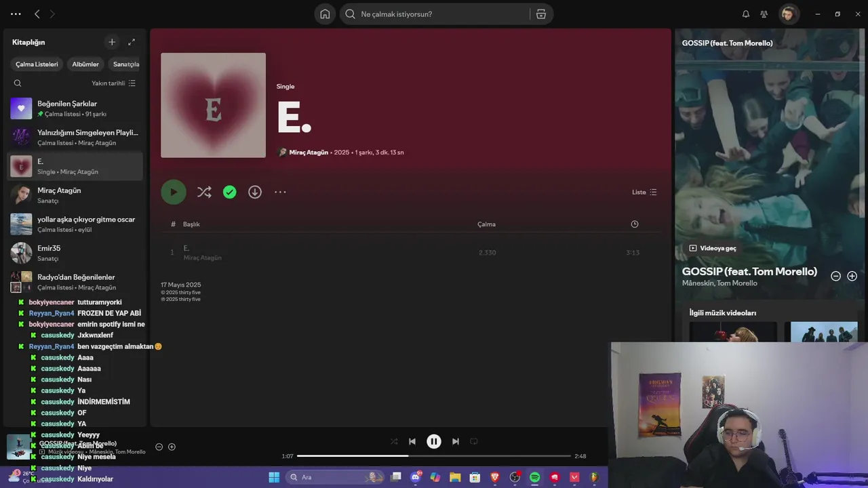
Task: Click minus icon in bottom now-playing bar
Action: coord(159,447)
